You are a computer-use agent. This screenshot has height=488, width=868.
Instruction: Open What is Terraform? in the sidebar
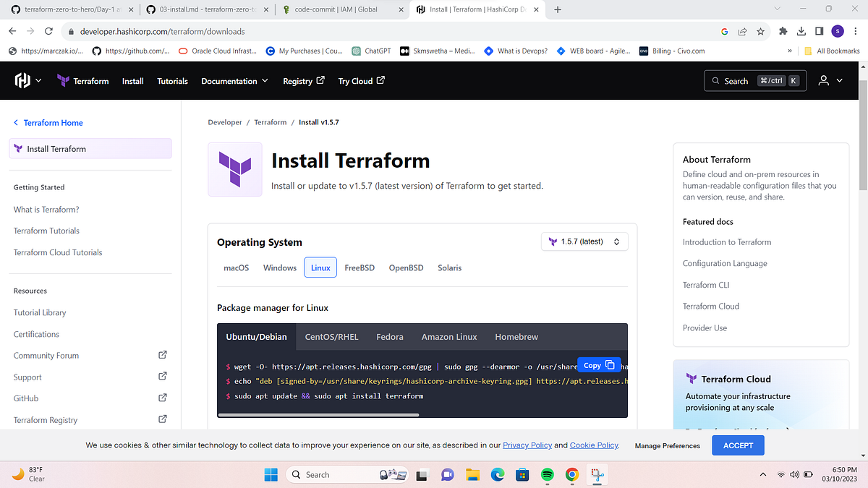46,210
